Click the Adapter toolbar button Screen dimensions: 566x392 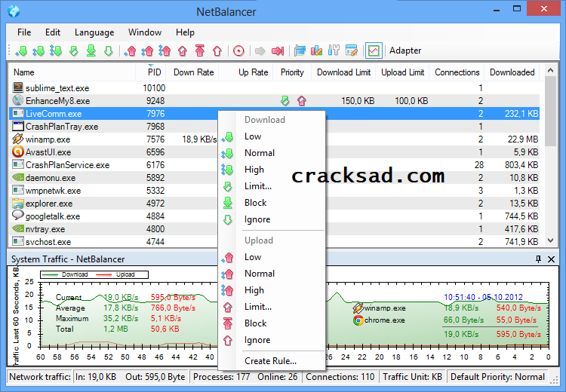tap(405, 51)
